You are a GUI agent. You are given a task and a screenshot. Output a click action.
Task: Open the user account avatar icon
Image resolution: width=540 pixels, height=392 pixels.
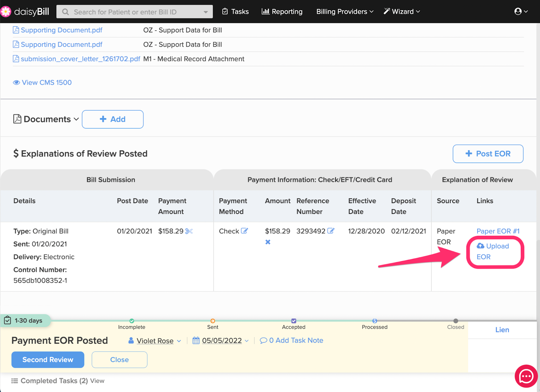518,11
